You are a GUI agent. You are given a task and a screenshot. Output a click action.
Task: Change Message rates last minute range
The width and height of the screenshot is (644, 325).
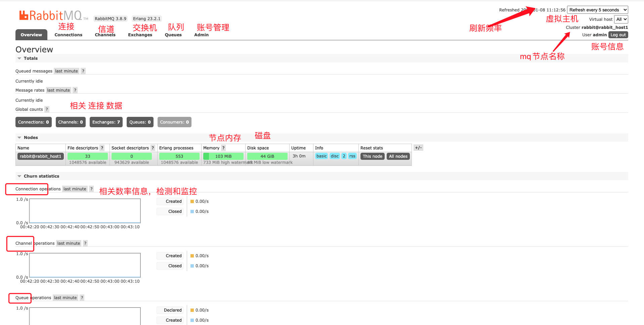tap(58, 90)
